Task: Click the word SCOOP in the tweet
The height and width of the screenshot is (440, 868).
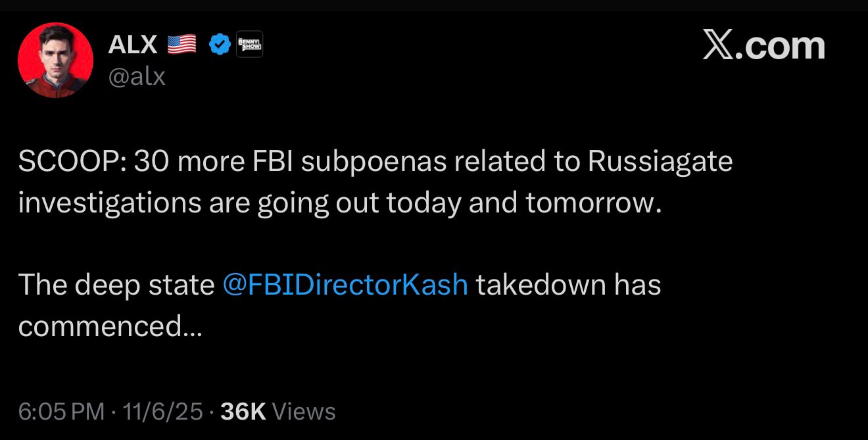Action: click(68, 162)
